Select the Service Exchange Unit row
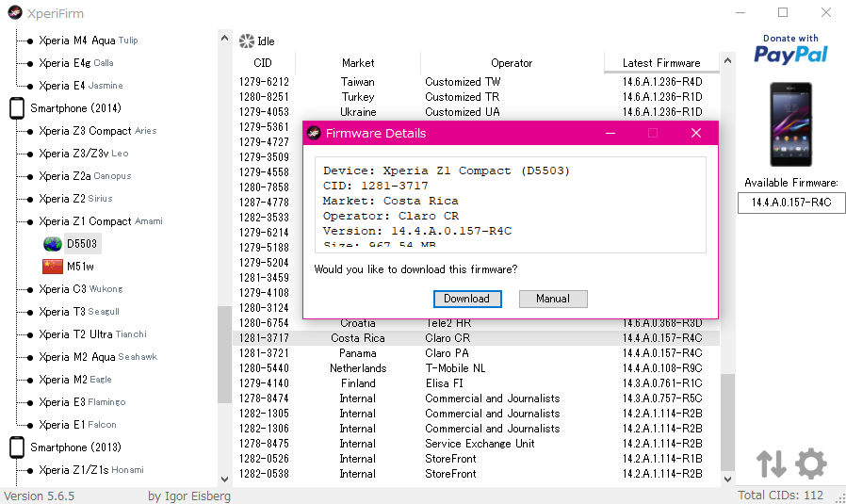This screenshot has height=504, width=846. 477,444
